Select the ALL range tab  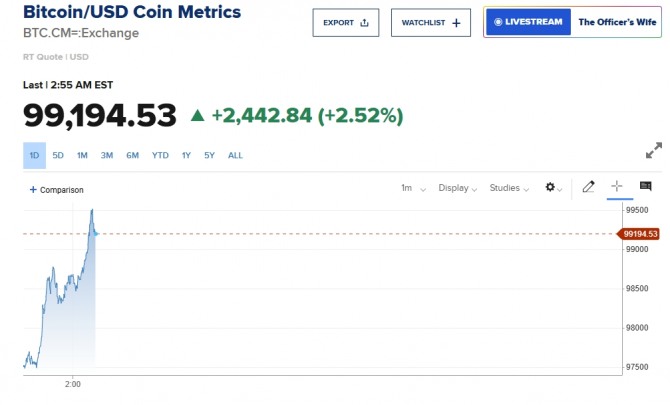(x=235, y=155)
